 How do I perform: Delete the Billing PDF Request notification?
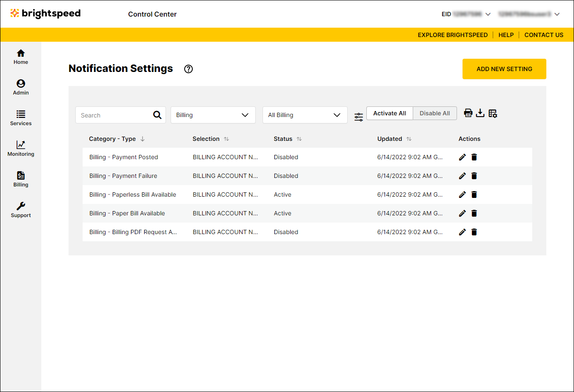click(474, 232)
